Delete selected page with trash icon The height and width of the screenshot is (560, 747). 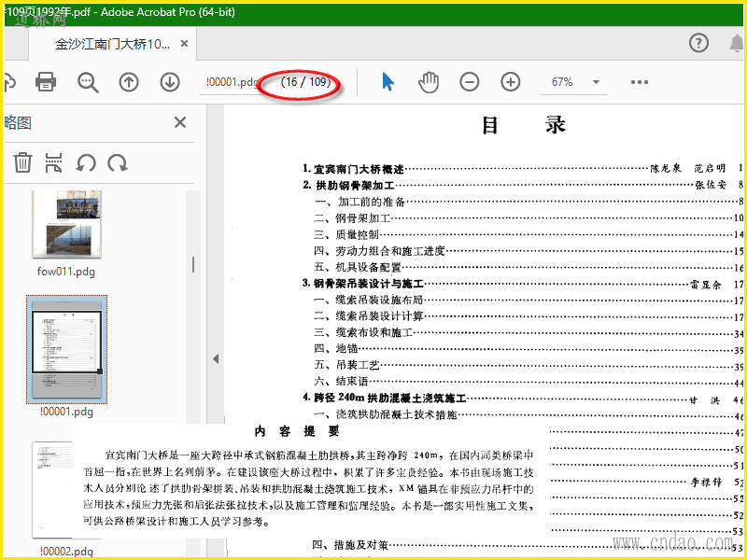point(22,162)
